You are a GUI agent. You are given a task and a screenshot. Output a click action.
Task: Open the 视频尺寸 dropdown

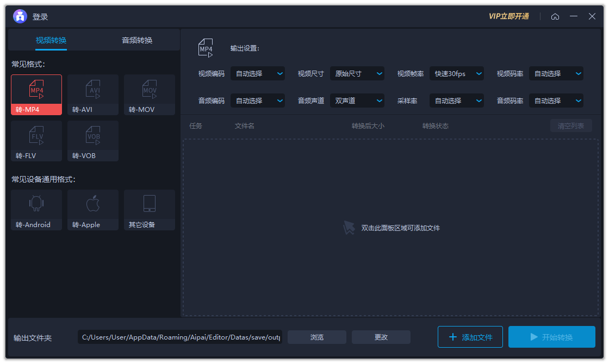(357, 74)
